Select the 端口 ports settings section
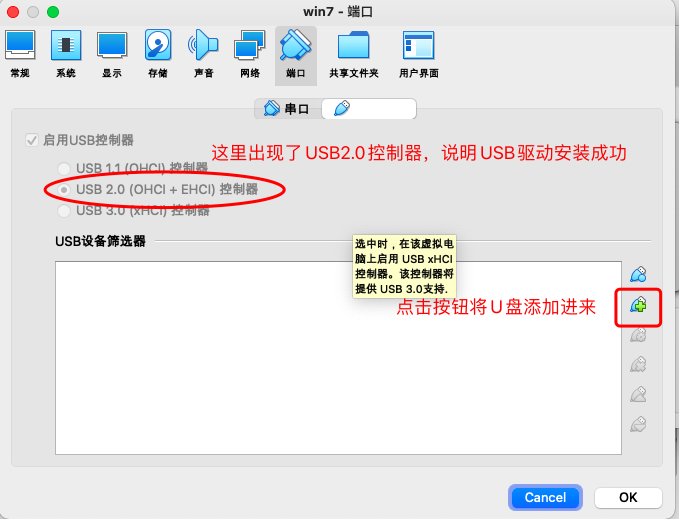679x519 pixels. pos(296,55)
